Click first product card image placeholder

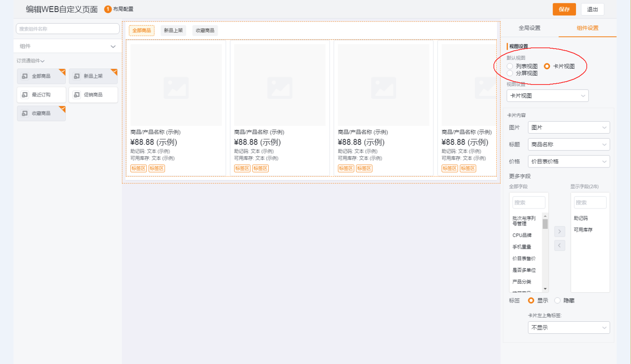pos(176,85)
